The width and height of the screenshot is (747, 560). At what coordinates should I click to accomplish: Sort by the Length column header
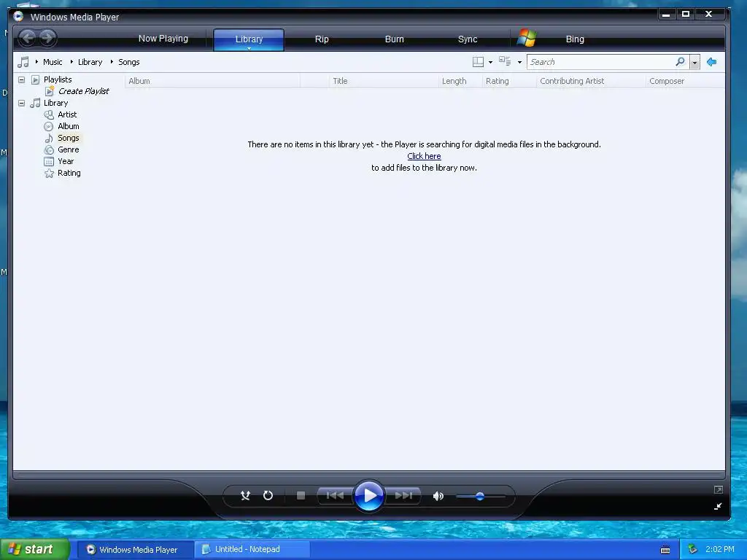460,81
